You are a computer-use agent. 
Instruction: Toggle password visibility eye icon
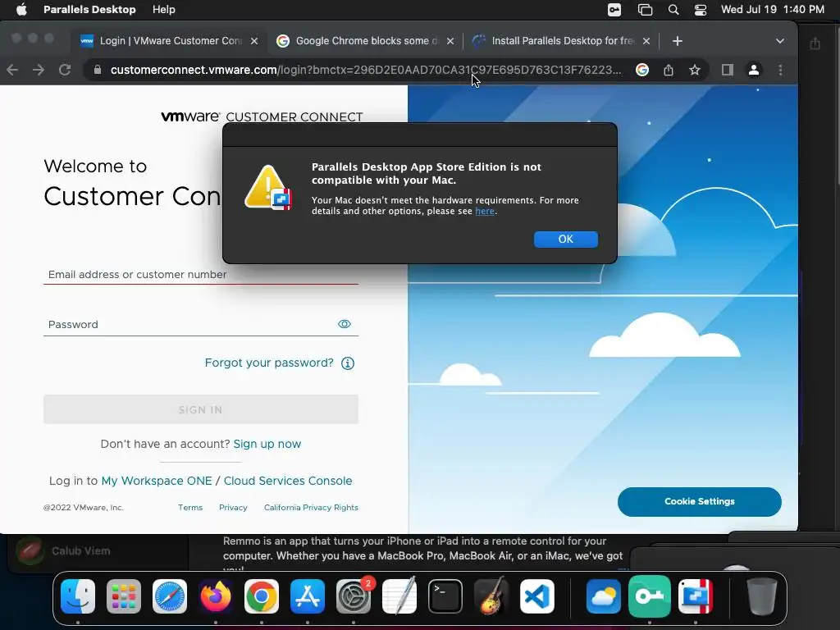coord(345,323)
